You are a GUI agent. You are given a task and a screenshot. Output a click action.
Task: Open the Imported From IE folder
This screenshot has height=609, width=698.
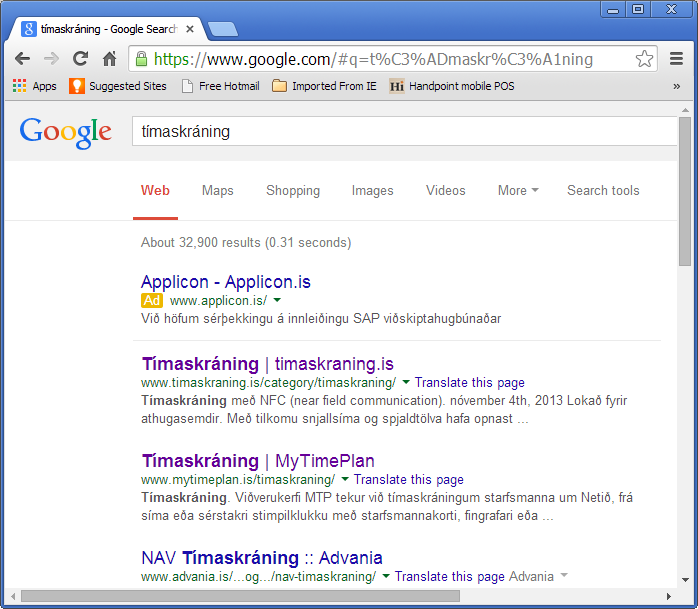coord(325,86)
